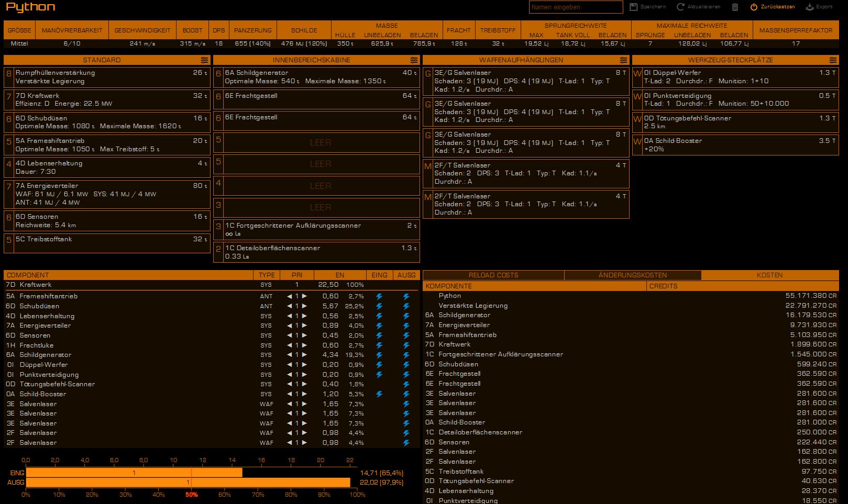Click AUSG lightning bolt for Tötungsbefehl-Scanner
This screenshot has height=504, width=848.
406,384
